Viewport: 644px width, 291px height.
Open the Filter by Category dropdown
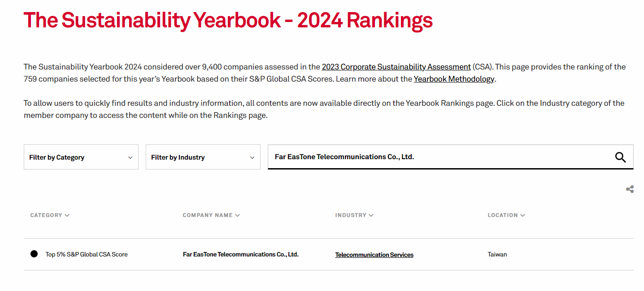(81, 157)
